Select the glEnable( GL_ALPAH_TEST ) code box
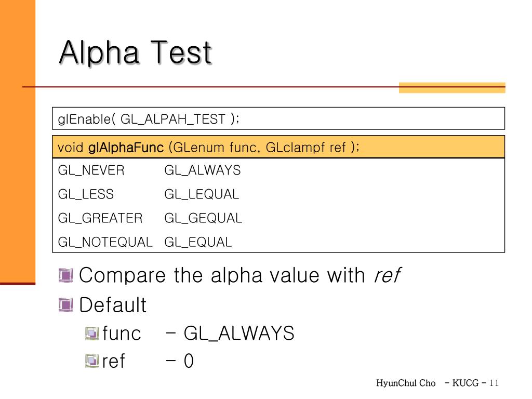532x399 pixels. (278, 118)
